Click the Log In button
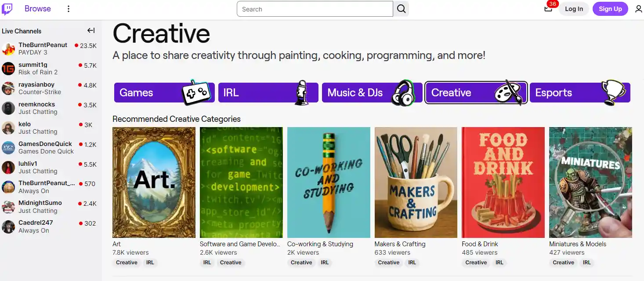Image resolution: width=644 pixels, height=281 pixels. pyautogui.click(x=574, y=9)
